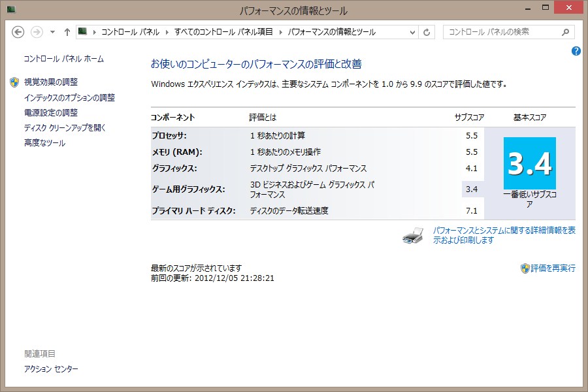Open address bar history dropdown

click(412, 32)
